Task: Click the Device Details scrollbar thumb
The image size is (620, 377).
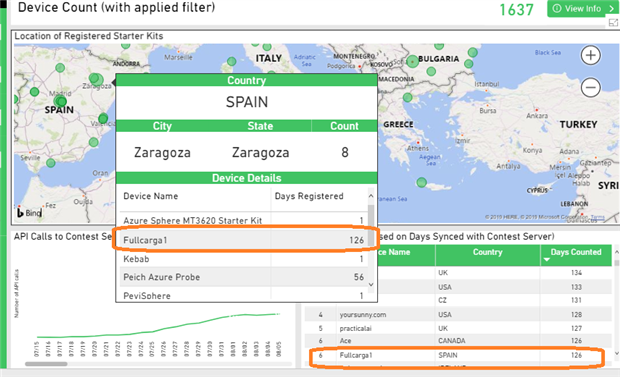Action: coord(371,224)
